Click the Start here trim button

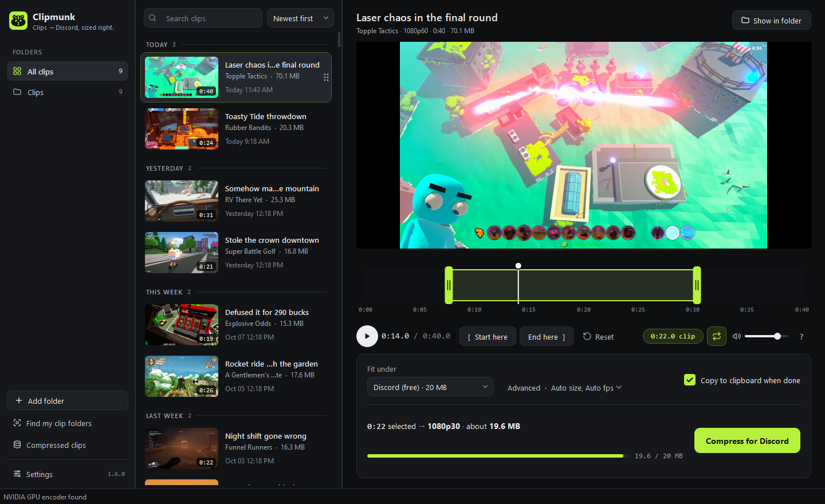tap(488, 337)
